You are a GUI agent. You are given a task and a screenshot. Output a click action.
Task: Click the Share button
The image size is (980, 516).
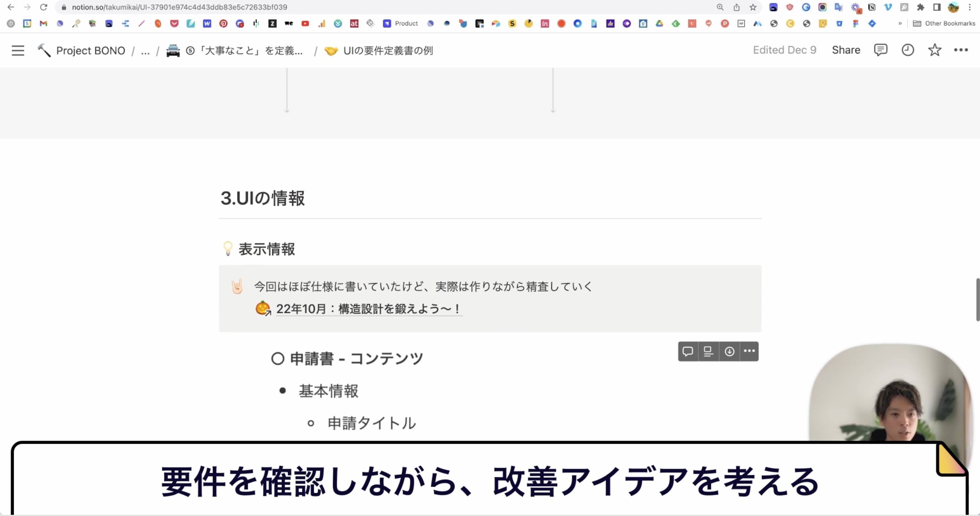point(846,50)
